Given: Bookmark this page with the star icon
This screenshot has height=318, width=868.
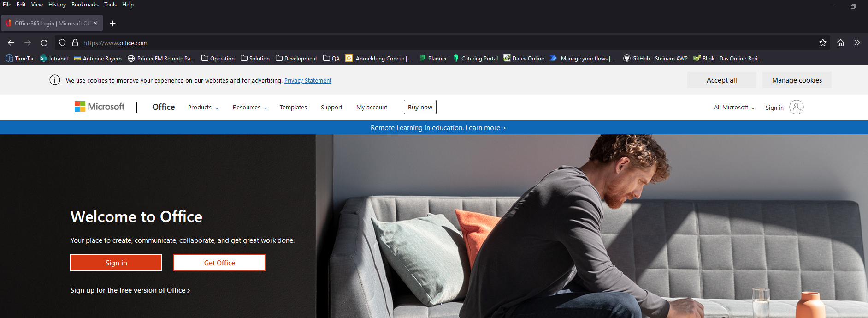Looking at the screenshot, I should pyautogui.click(x=823, y=43).
